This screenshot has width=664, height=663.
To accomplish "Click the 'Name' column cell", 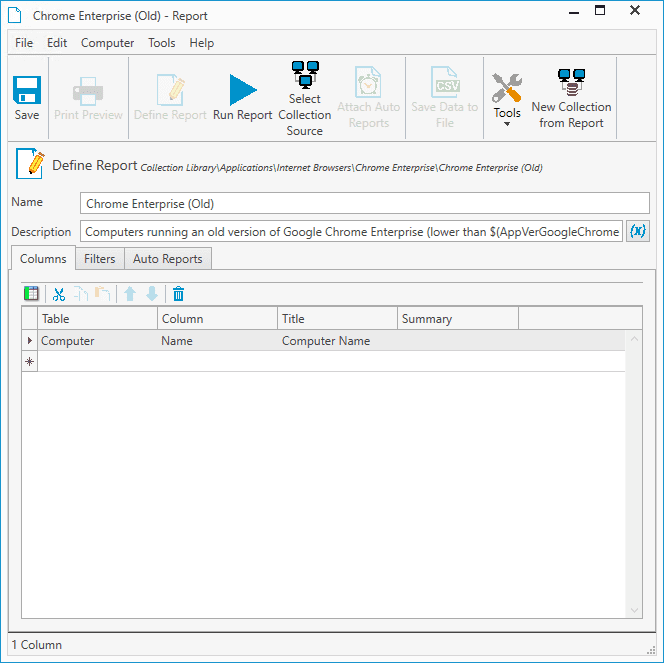I will pyautogui.click(x=218, y=340).
